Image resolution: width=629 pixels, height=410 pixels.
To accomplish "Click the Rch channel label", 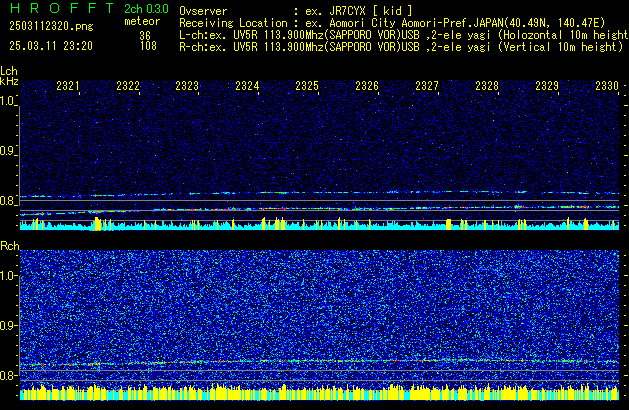I will click(x=10, y=246).
